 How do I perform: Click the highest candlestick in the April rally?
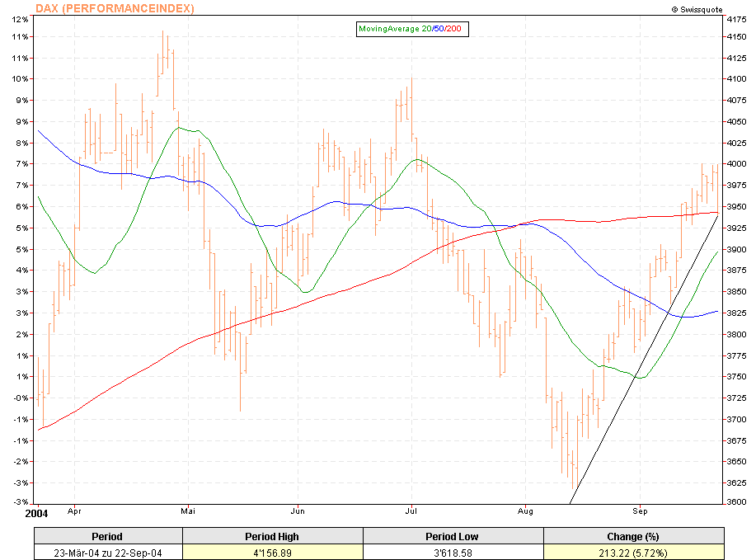click(162, 49)
